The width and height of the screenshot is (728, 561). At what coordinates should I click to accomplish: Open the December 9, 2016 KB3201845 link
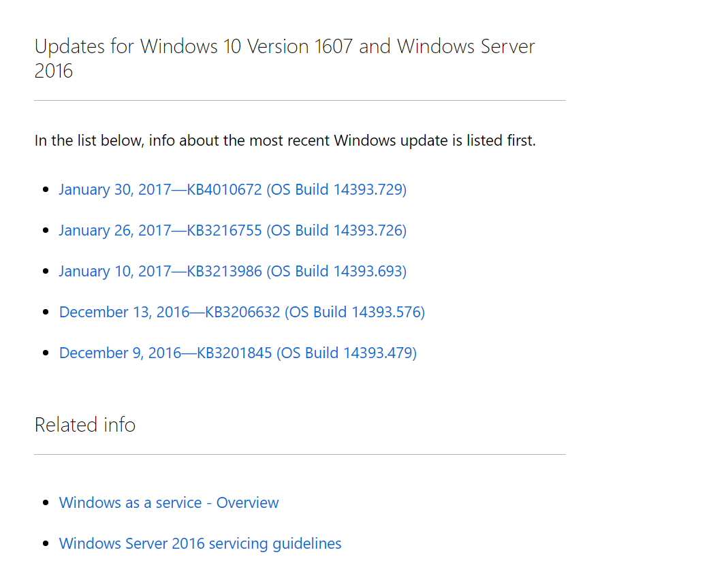(x=238, y=353)
